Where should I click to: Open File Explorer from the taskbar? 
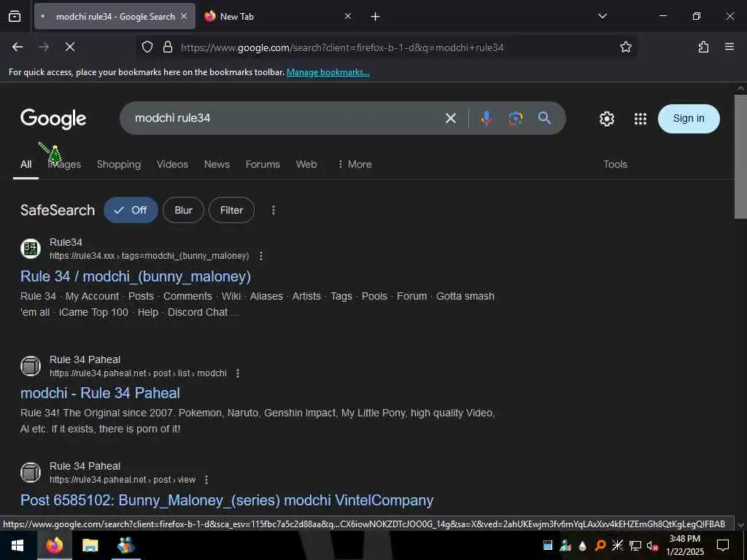pos(90,545)
